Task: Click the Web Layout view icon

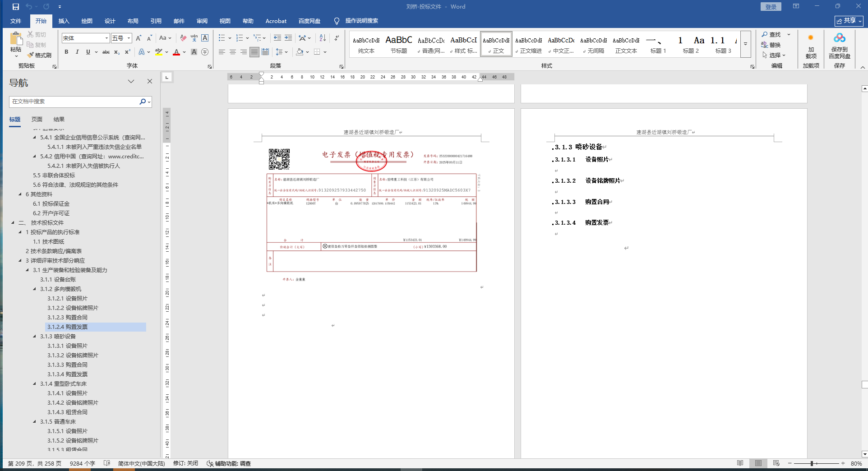Action: click(776, 463)
